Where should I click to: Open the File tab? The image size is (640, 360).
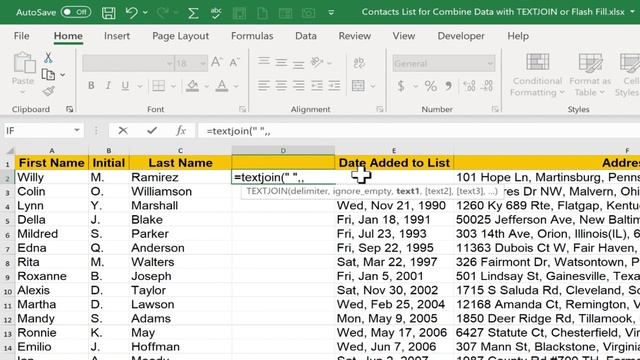21,36
